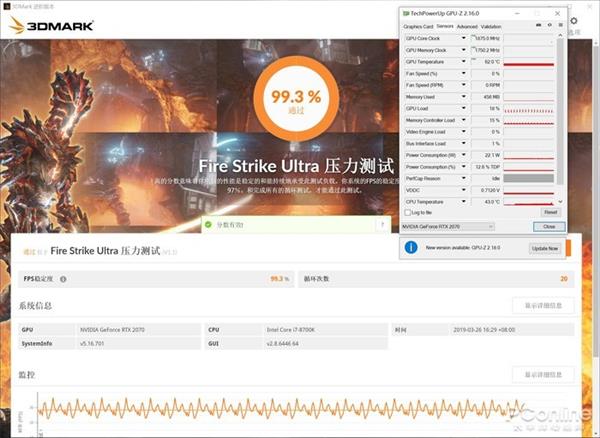Open Memory Controller Load dropdown

(463, 120)
